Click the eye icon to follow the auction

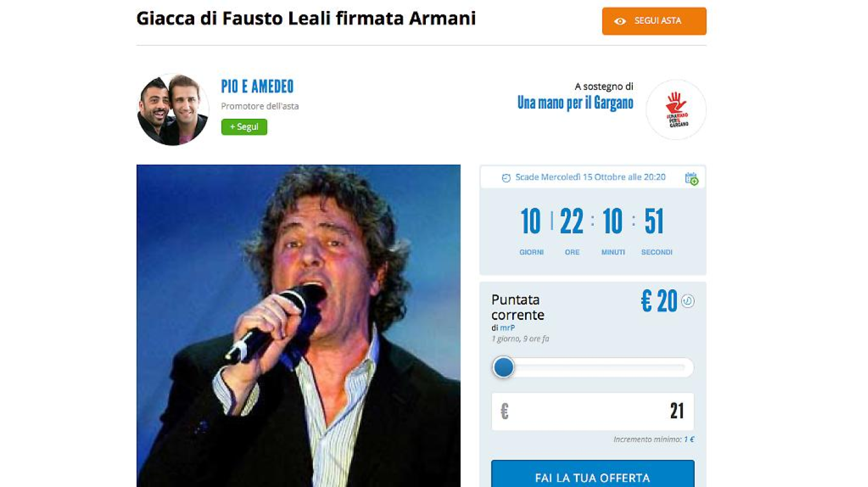click(x=620, y=21)
